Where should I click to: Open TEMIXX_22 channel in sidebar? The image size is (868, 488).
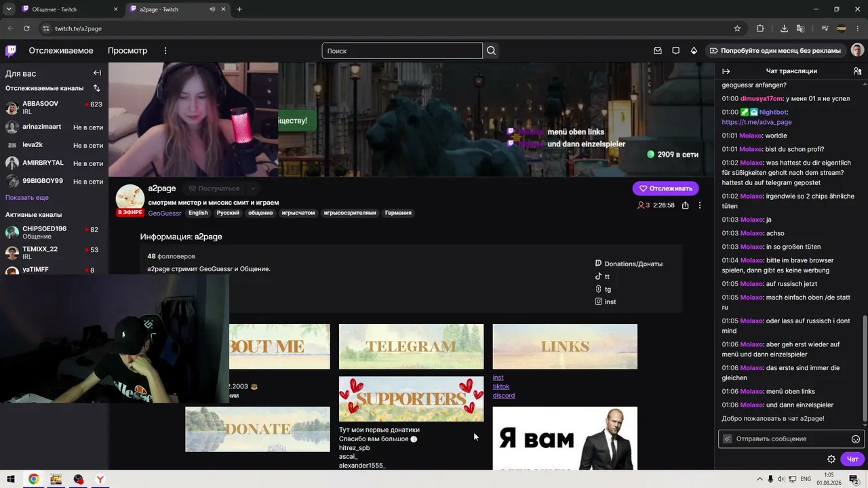(x=54, y=253)
